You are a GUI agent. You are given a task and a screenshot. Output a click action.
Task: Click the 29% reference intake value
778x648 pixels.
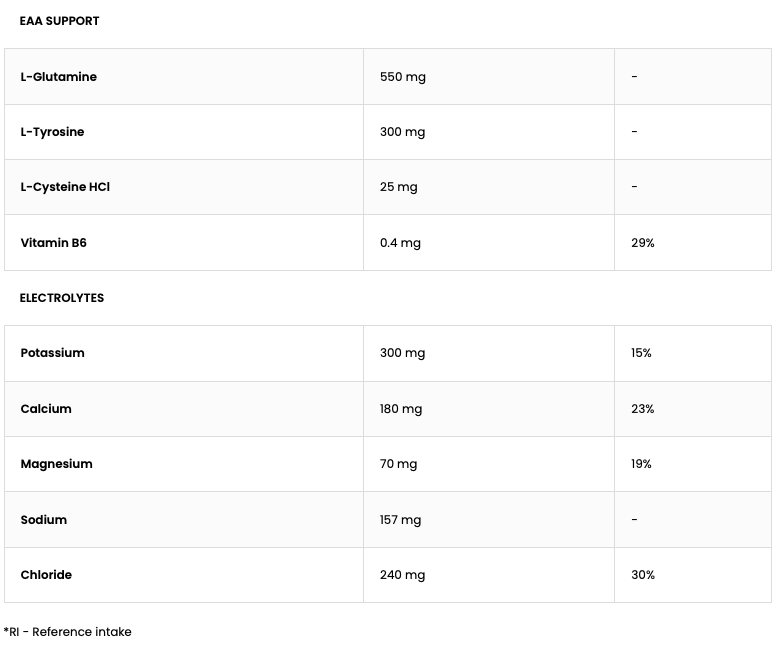click(642, 243)
